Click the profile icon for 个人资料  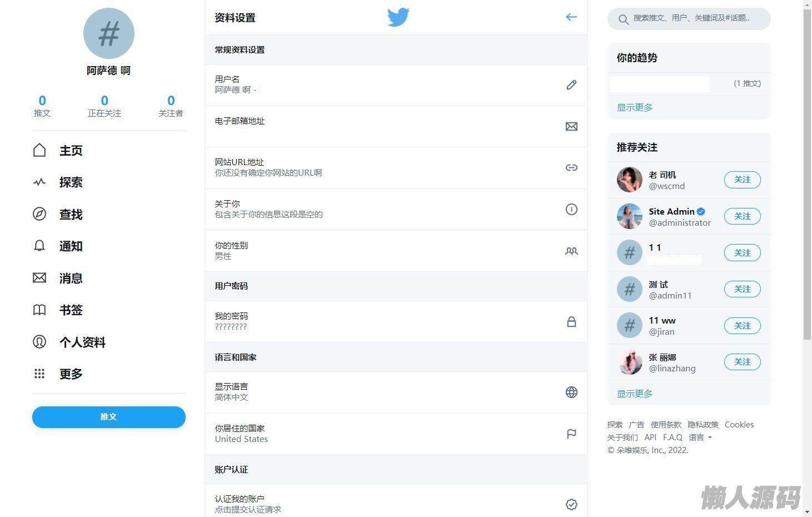[39, 342]
